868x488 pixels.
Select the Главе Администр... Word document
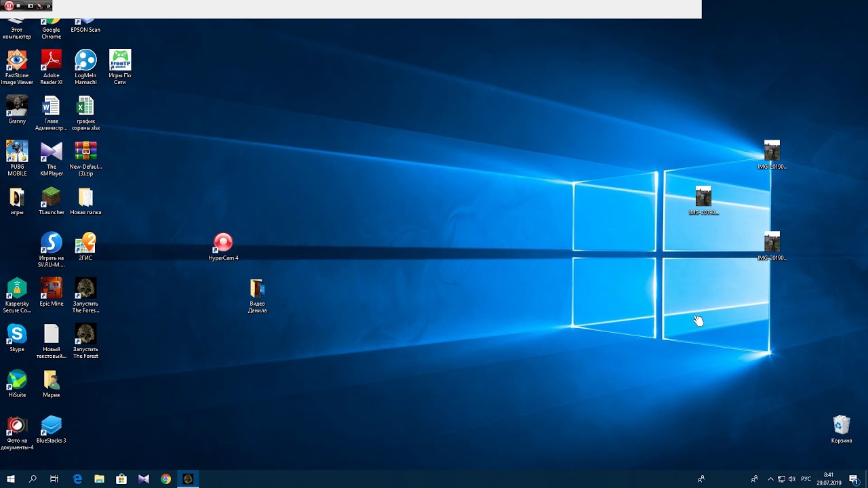pyautogui.click(x=52, y=113)
